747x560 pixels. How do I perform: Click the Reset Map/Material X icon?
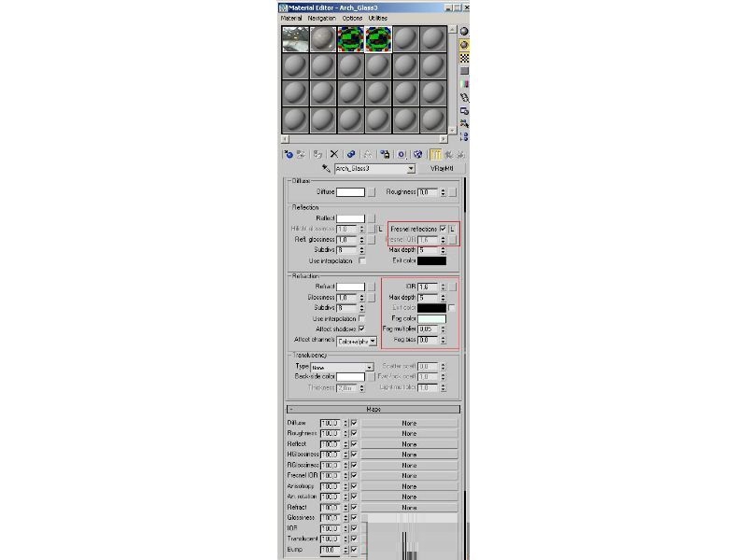[x=334, y=154]
